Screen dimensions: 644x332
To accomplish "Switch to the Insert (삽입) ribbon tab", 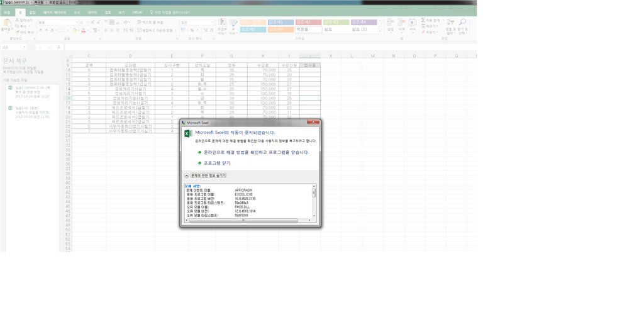I will pyautogui.click(x=33, y=13).
